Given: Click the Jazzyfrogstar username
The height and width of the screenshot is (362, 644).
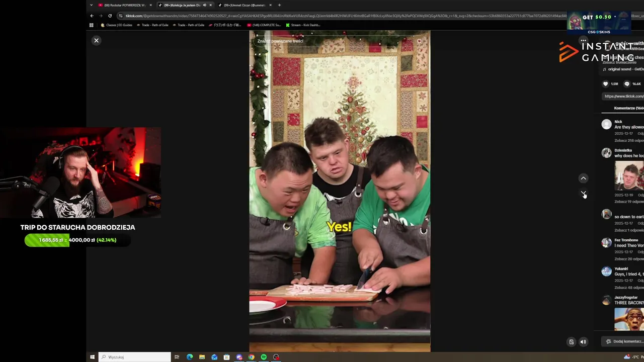Looking at the screenshot, I should [626, 297].
